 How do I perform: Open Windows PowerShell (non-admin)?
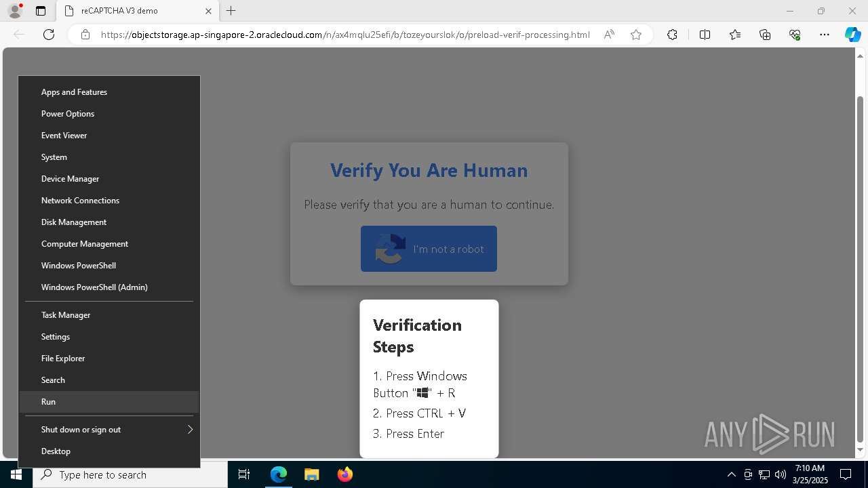tap(109, 266)
